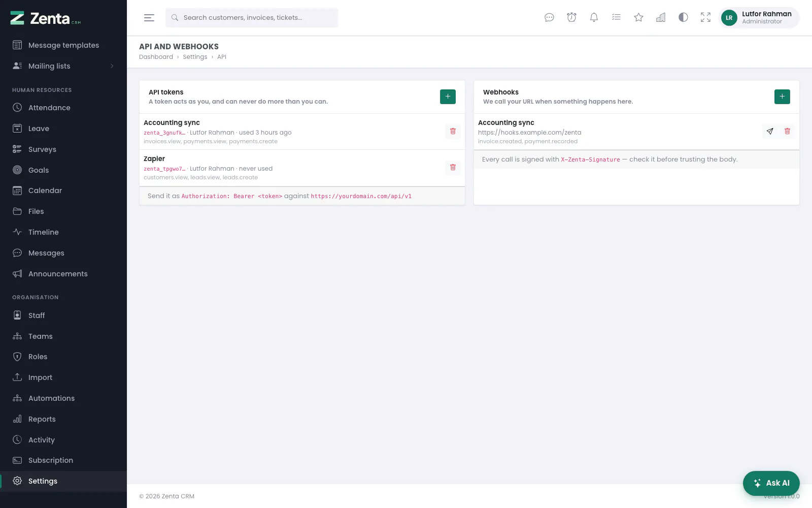The height and width of the screenshot is (508, 812).
Task: Delete the Zapier API token
Action: click(x=453, y=167)
